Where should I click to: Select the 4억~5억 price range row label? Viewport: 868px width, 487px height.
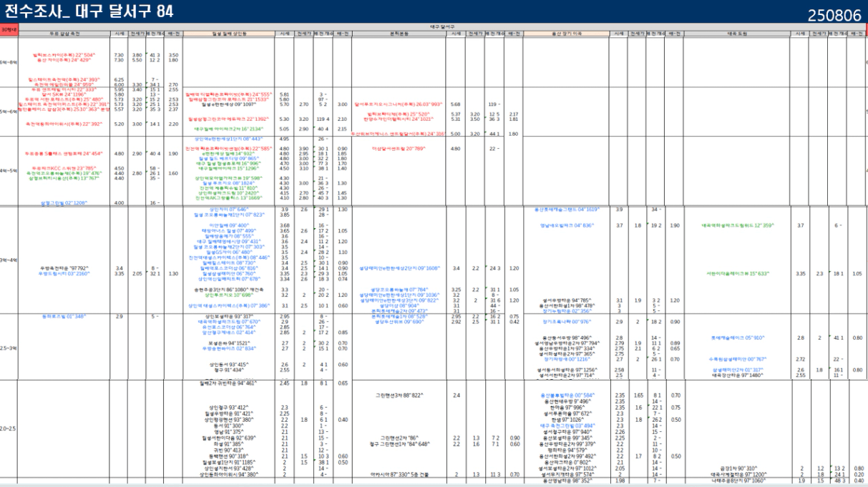8,170
